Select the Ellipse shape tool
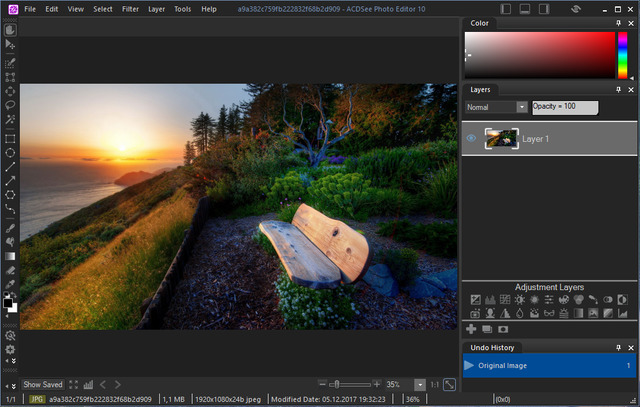 point(10,153)
